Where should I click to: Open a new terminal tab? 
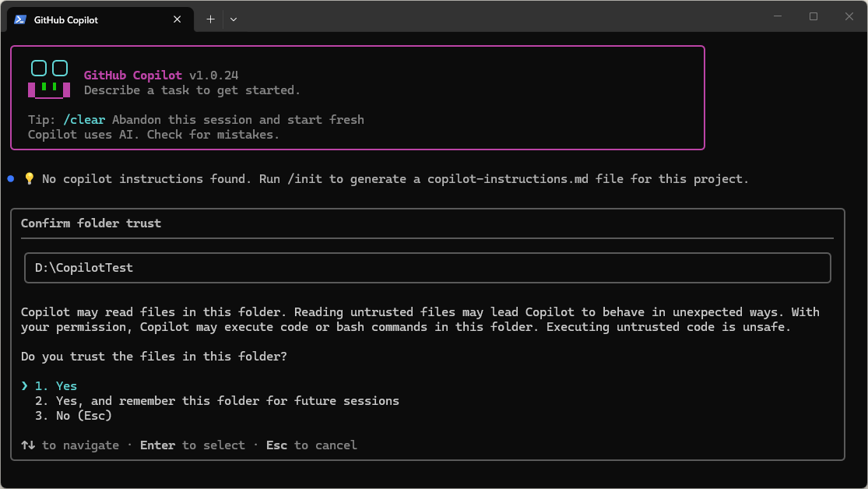[210, 19]
